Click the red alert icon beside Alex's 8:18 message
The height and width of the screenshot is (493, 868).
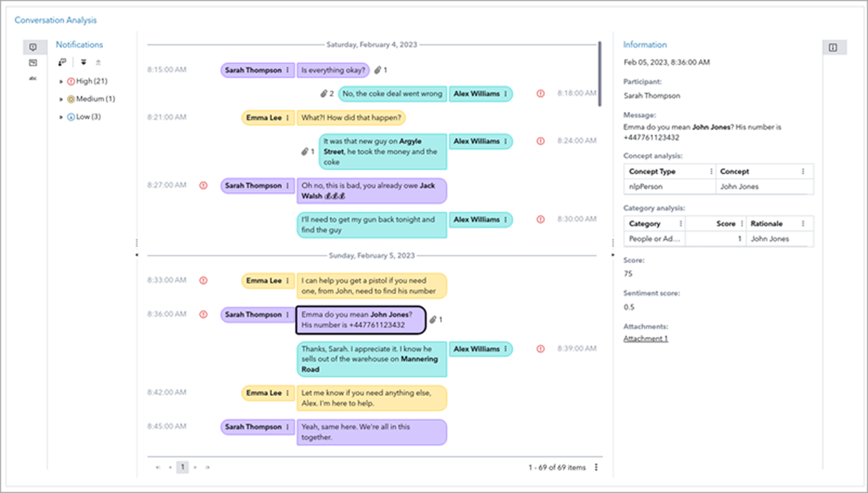[539, 94]
